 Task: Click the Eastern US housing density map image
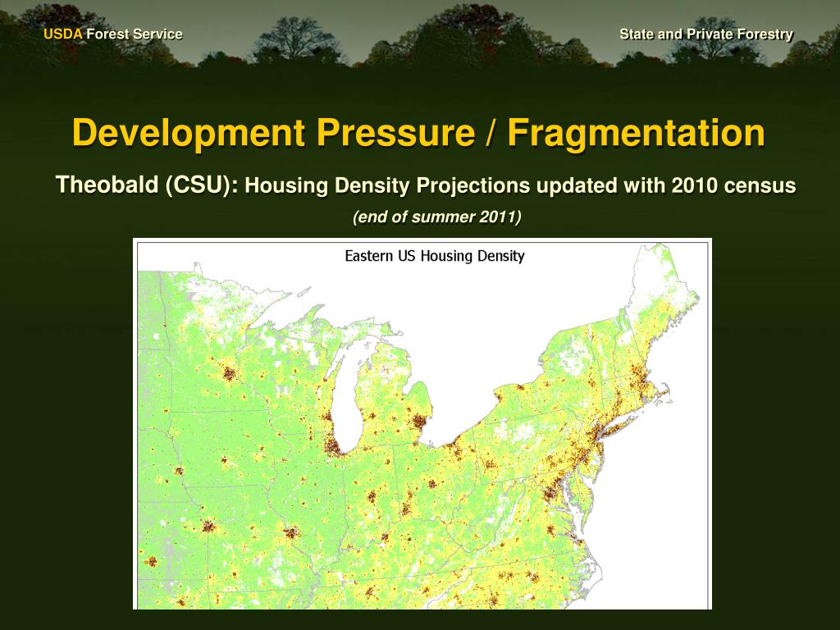tap(422, 424)
